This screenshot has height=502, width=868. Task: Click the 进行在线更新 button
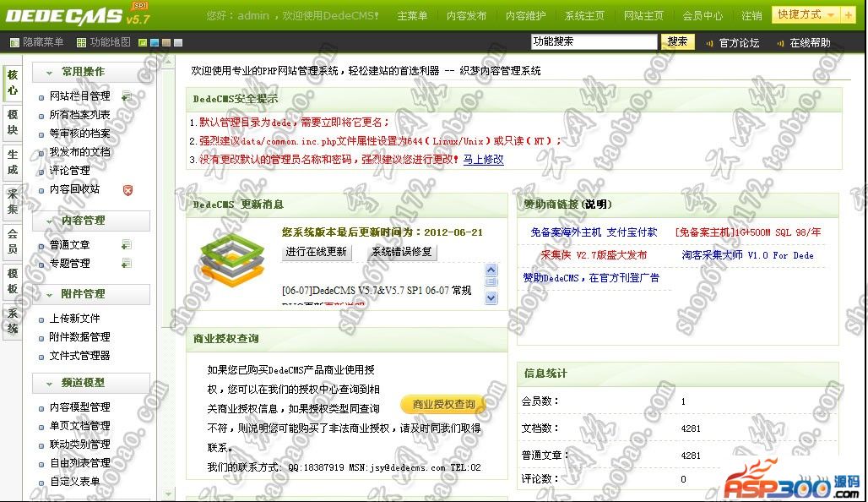click(x=316, y=252)
